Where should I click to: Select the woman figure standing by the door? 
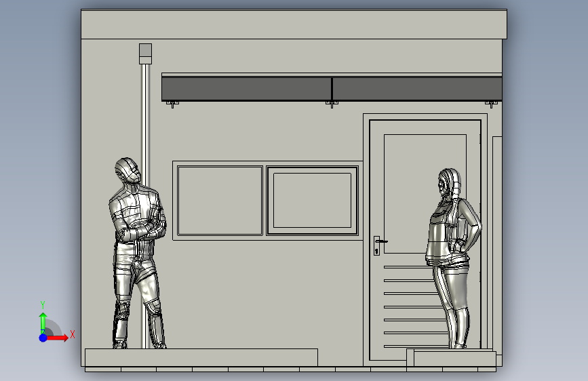453,258
